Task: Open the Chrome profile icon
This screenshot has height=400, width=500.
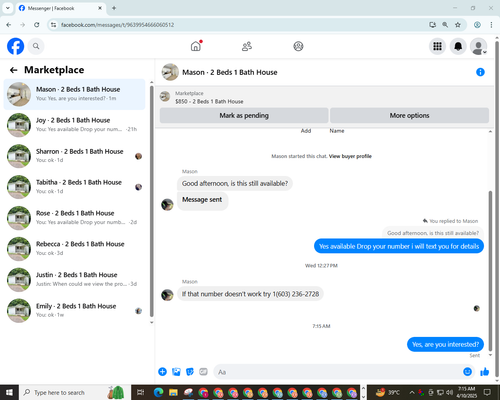Action: tap(477, 25)
